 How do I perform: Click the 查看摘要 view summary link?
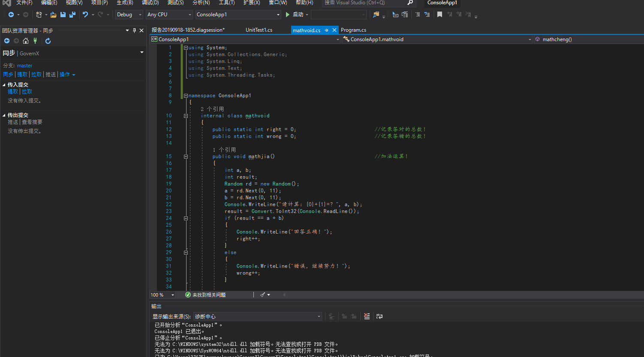tap(32, 122)
